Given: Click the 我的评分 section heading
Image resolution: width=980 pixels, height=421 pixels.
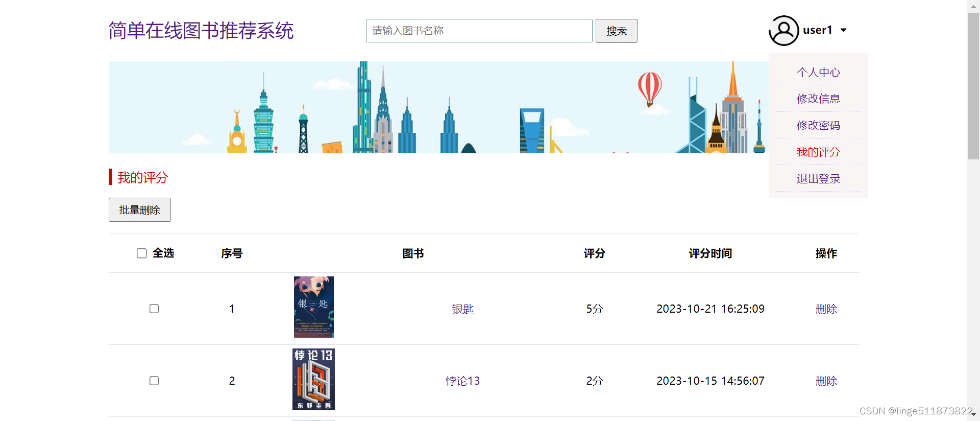Looking at the screenshot, I should coord(143,177).
